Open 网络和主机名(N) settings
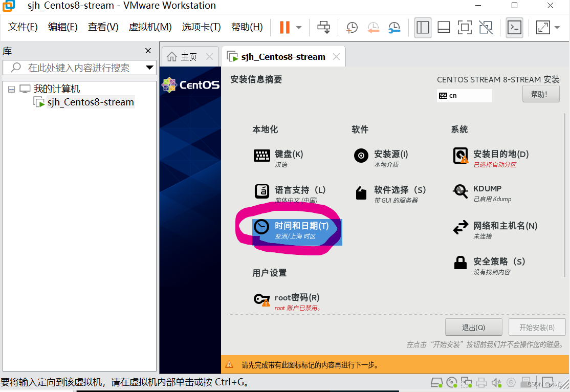The height and width of the screenshot is (392, 570). (x=495, y=230)
